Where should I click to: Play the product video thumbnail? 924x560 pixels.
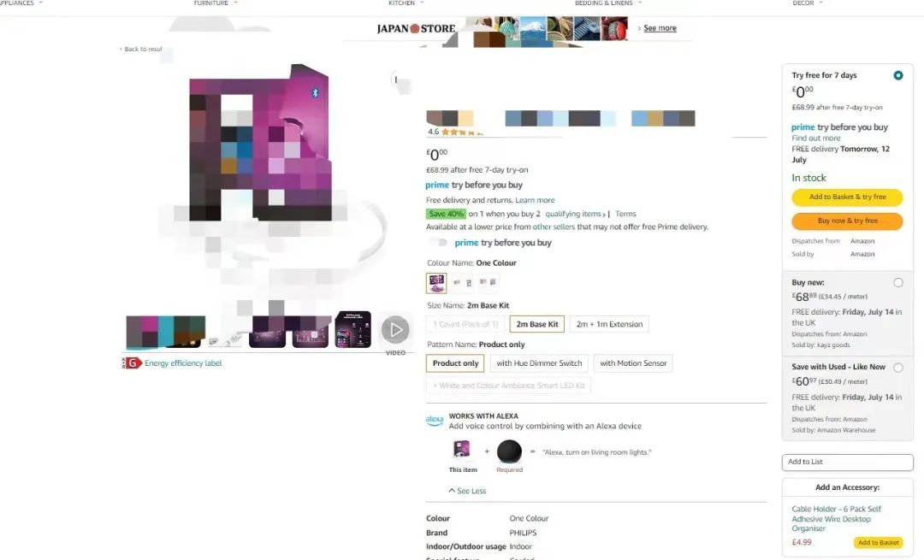[x=395, y=330]
